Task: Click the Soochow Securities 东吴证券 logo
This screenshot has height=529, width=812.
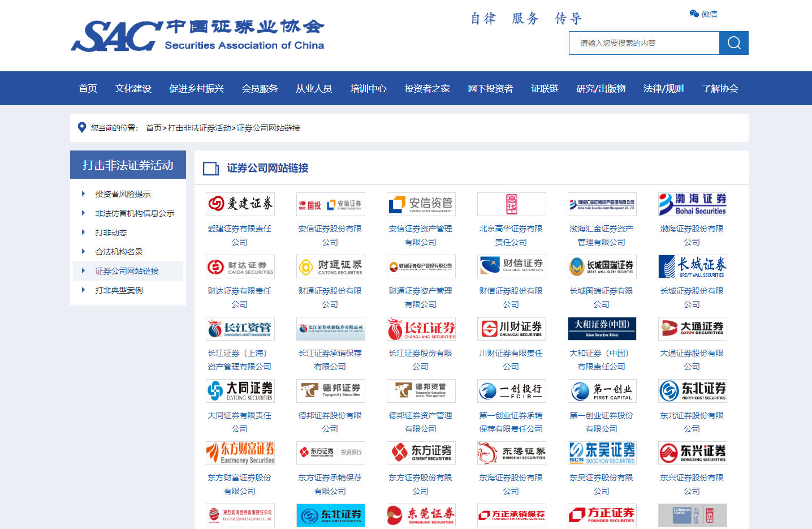Action: point(602,453)
